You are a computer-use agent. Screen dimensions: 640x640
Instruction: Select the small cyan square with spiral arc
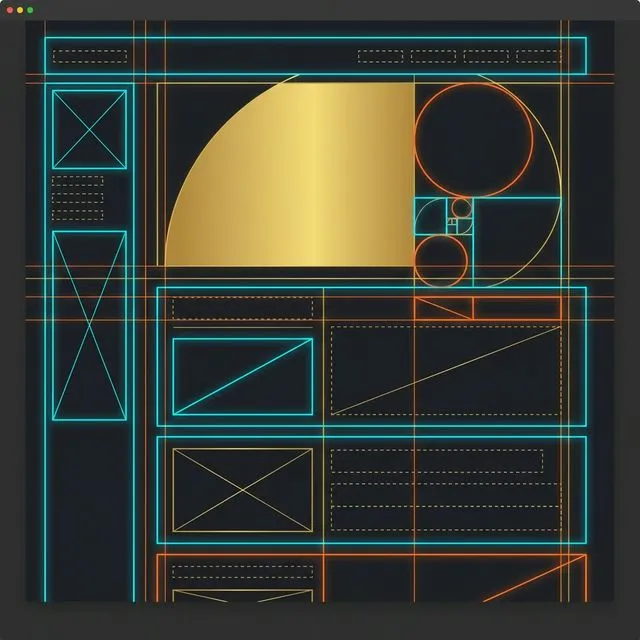pyautogui.click(x=430, y=216)
